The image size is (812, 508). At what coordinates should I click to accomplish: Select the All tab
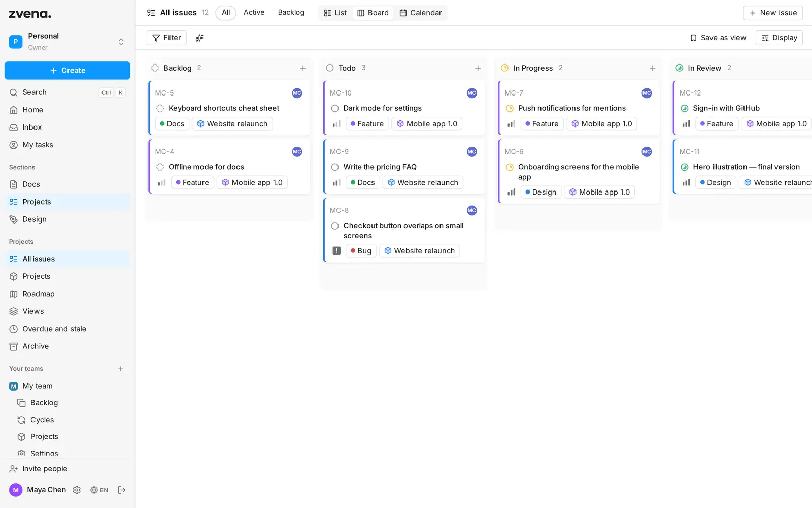226,13
